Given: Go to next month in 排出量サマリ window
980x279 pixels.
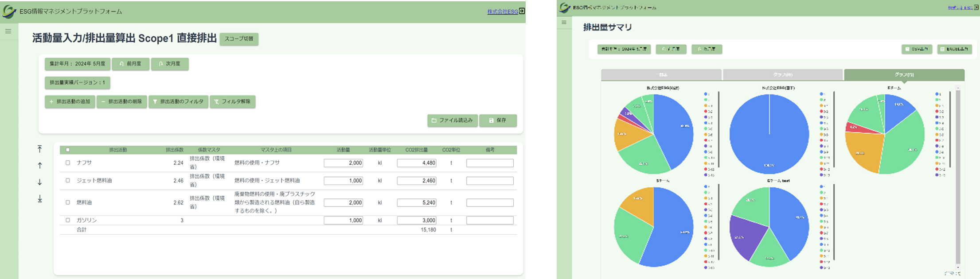Looking at the screenshot, I should click(x=707, y=49).
